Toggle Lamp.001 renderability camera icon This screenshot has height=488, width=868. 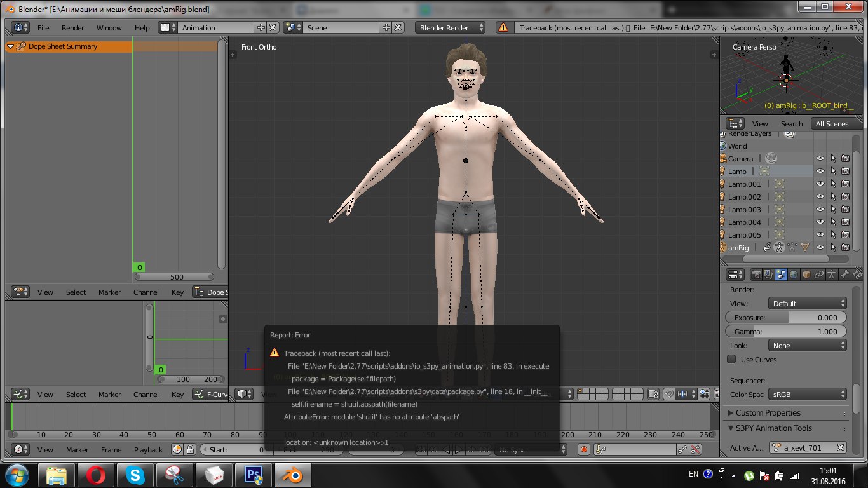pos(846,184)
